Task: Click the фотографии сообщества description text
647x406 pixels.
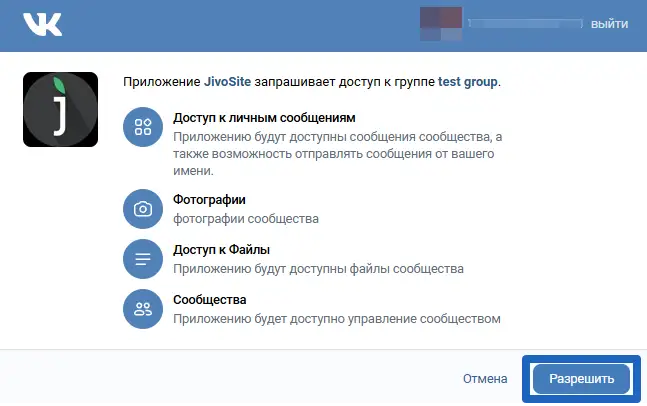Action: coord(246,219)
